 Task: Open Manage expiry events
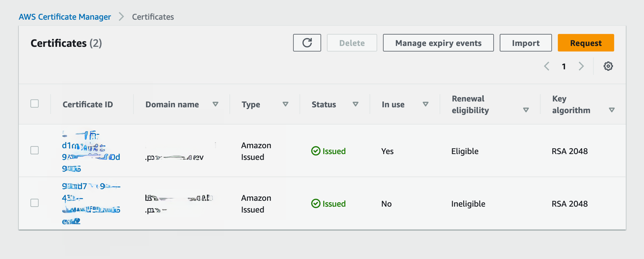[438, 43]
